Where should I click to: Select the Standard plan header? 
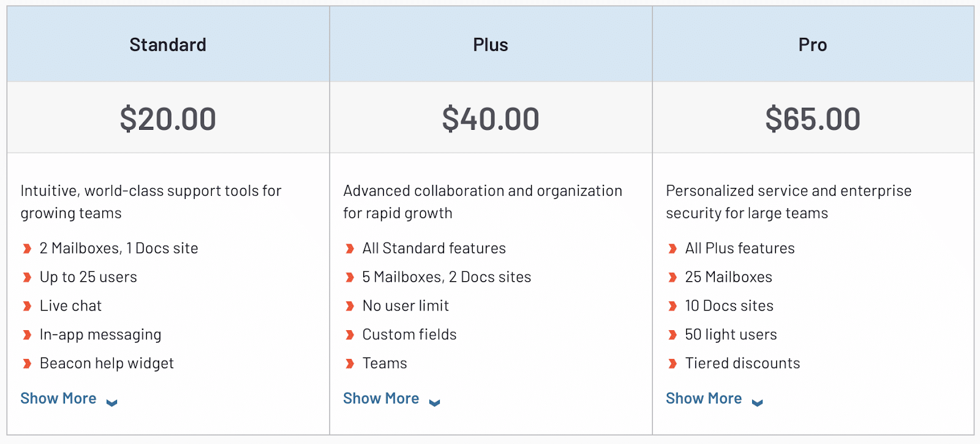tap(168, 45)
